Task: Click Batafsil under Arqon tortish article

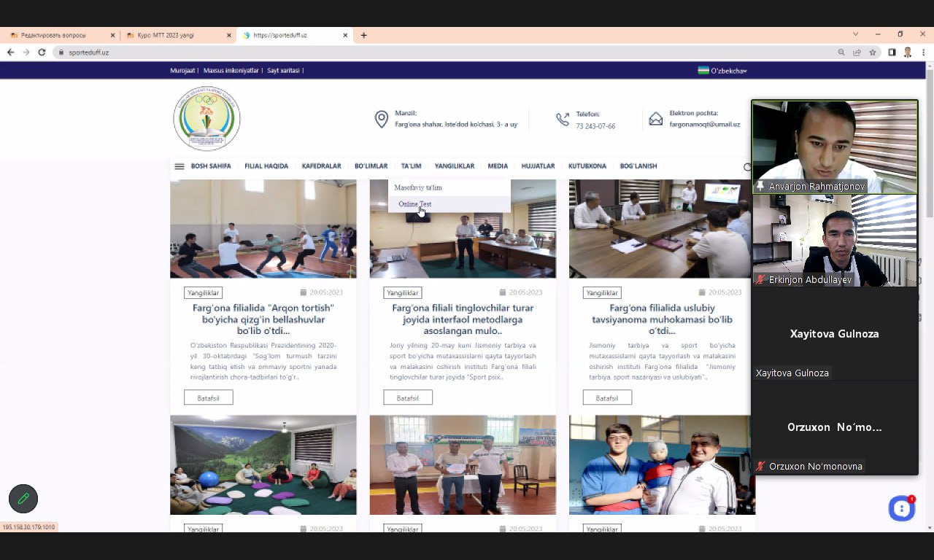Action: click(209, 398)
